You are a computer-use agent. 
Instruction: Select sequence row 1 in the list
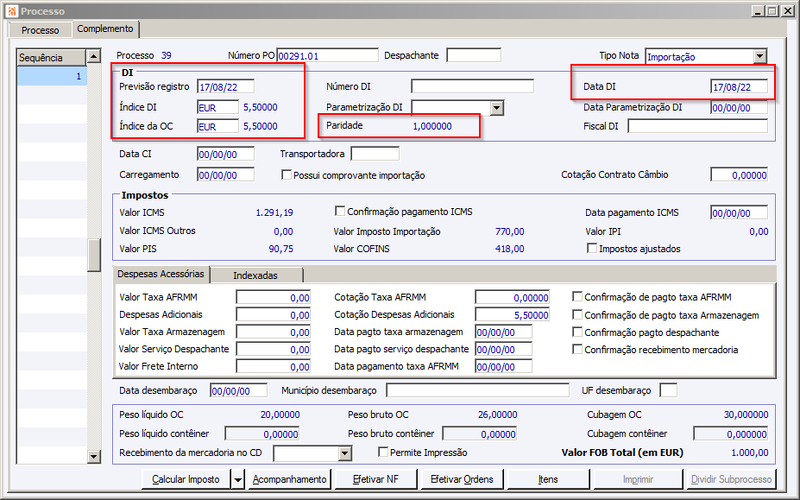(x=52, y=77)
